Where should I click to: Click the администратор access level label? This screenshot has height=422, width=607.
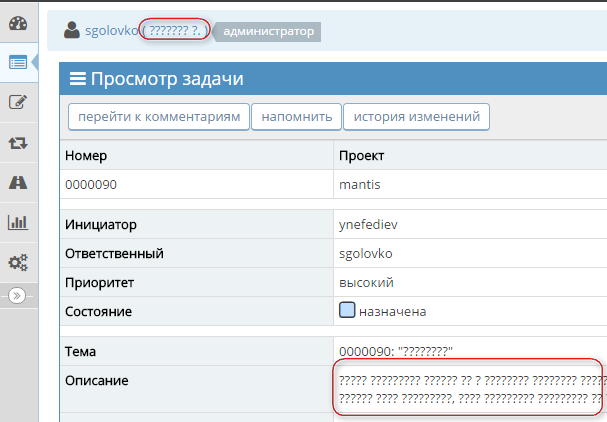[269, 31]
